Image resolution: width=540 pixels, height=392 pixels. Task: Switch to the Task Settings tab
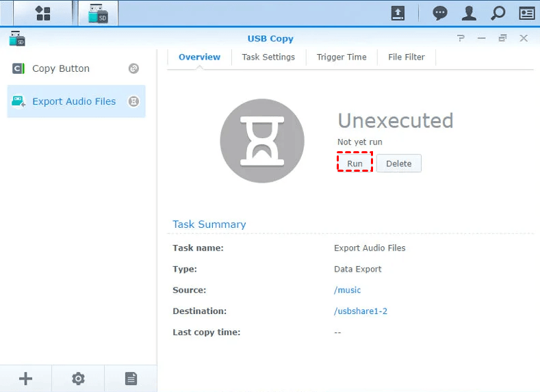[268, 57]
